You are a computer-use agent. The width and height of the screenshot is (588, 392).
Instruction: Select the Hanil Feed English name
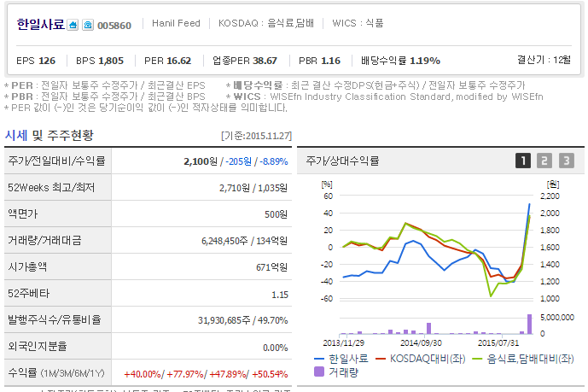pyautogui.click(x=176, y=23)
